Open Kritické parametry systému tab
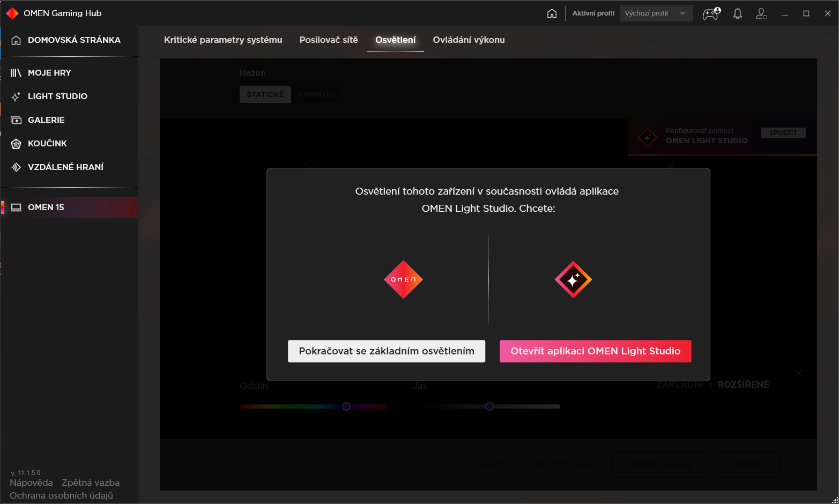The image size is (839, 504). [x=223, y=40]
